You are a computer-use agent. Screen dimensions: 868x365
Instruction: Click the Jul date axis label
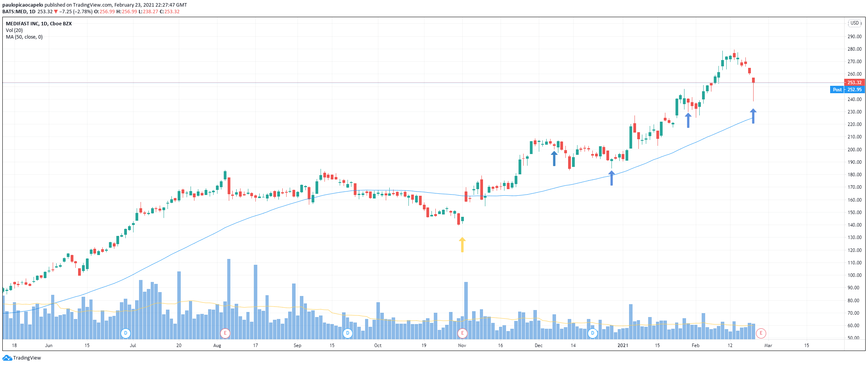point(133,346)
